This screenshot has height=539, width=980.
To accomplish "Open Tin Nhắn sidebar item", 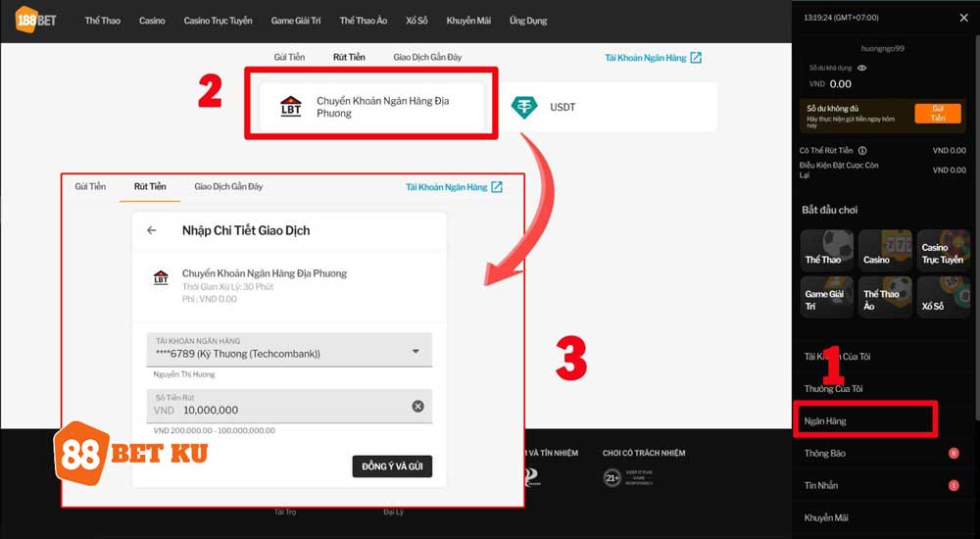I will (820, 485).
